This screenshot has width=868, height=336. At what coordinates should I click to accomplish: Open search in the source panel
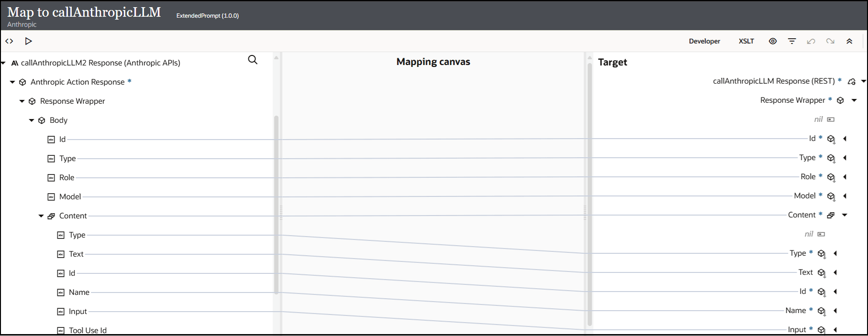click(x=253, y=60)
